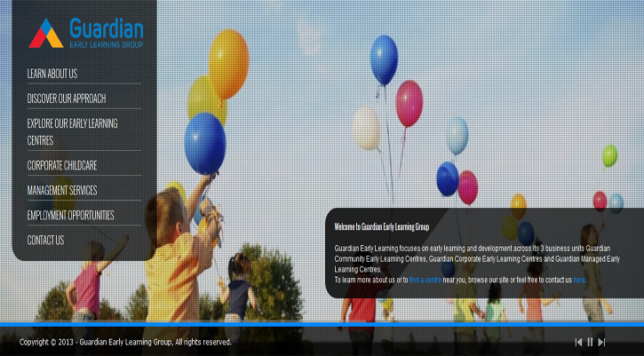Select Discover Our Approach from sidebar

coord(67,99)
